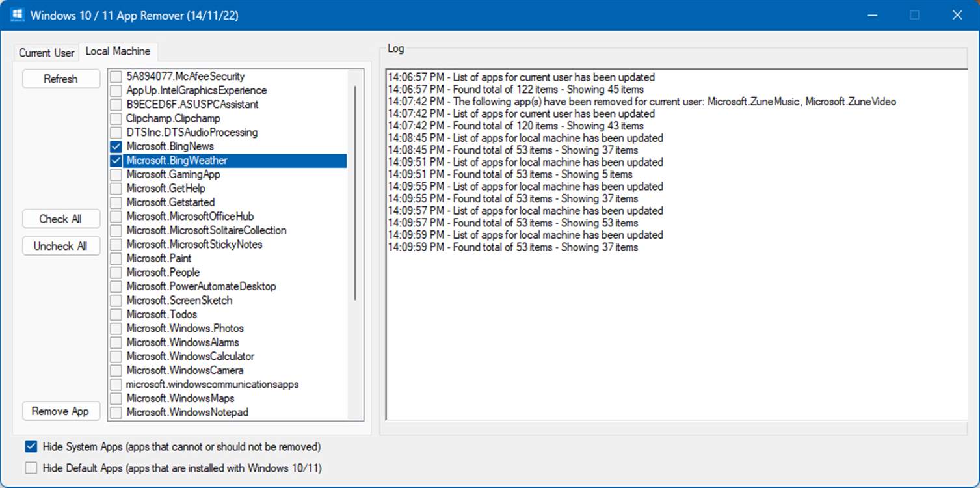Click the app icon in title bar
The image size is (980, 488).
18,15
